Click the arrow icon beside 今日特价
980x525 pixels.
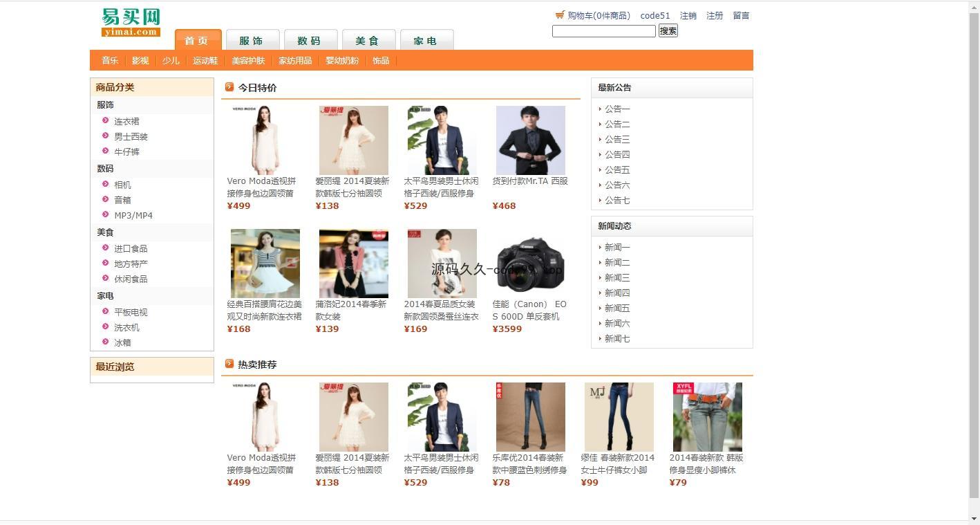click(x=229, y=86)
